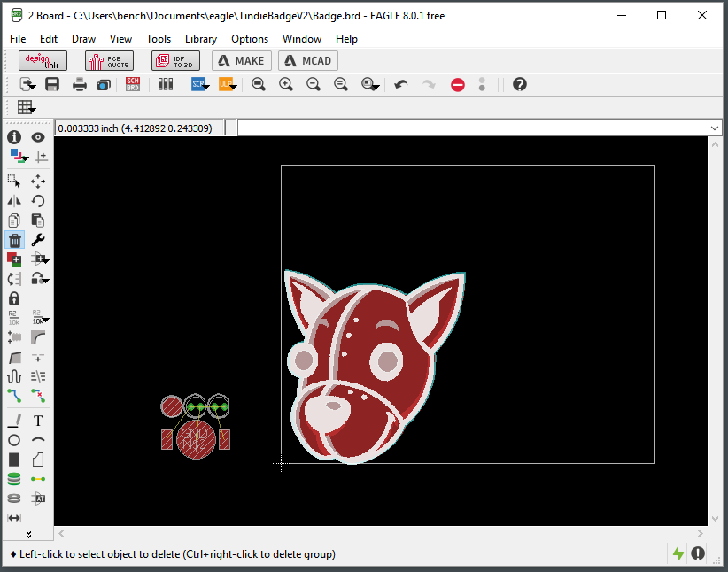Click the PCB Quote button
728x572 pixels.
[x=109, y=61]
